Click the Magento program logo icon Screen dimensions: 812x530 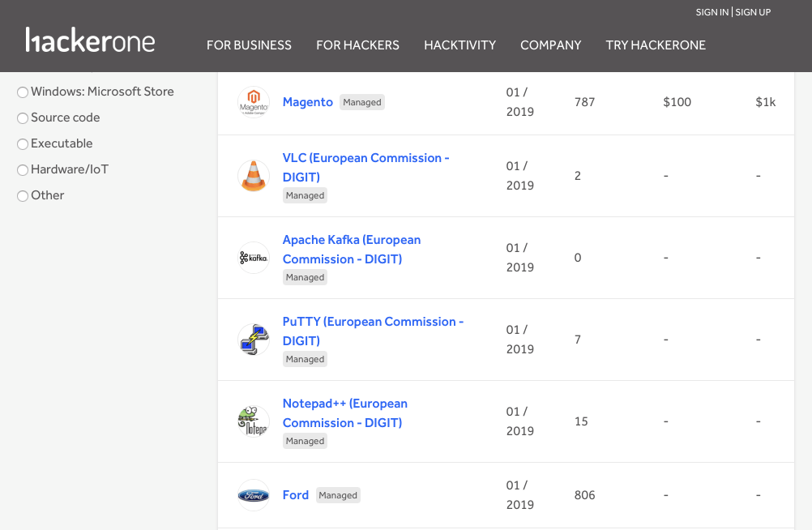coord(253,103)
